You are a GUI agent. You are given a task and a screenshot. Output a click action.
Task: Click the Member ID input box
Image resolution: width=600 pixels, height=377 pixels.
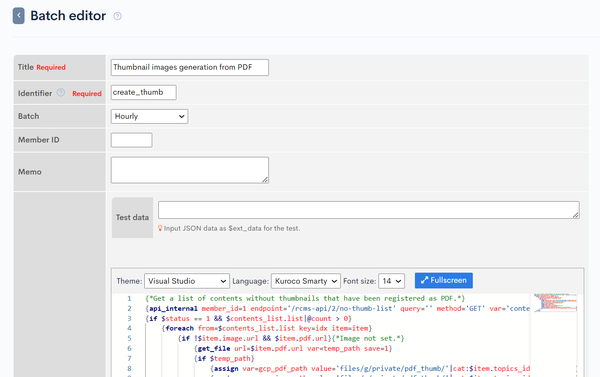[x=132, y=140]
